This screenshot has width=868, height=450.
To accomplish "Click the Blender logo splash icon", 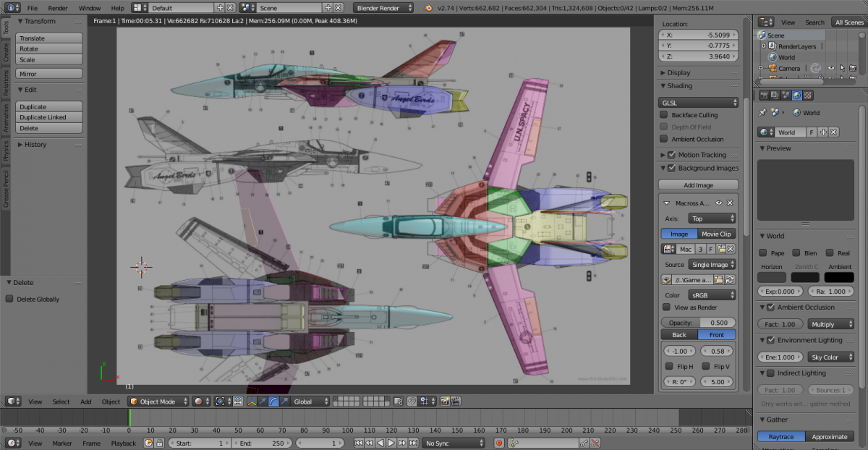I will point(429,7).
